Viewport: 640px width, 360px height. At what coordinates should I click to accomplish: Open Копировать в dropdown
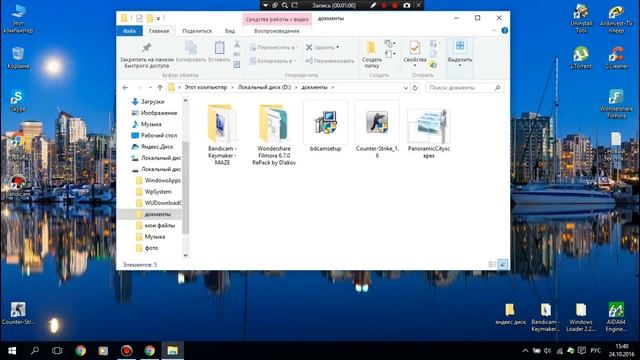(273, 61)
